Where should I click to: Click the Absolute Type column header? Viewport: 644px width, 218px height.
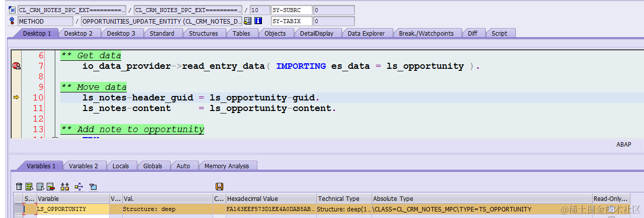point(482,198)
